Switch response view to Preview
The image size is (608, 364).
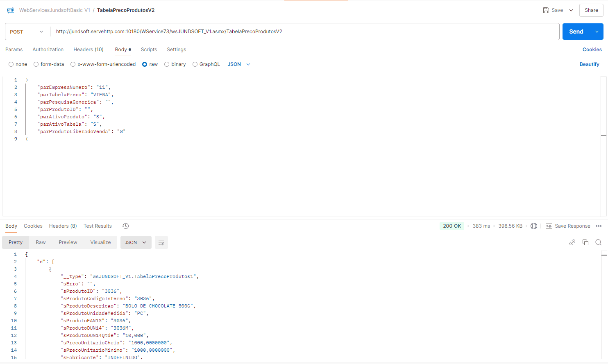[x=68, y=242]
